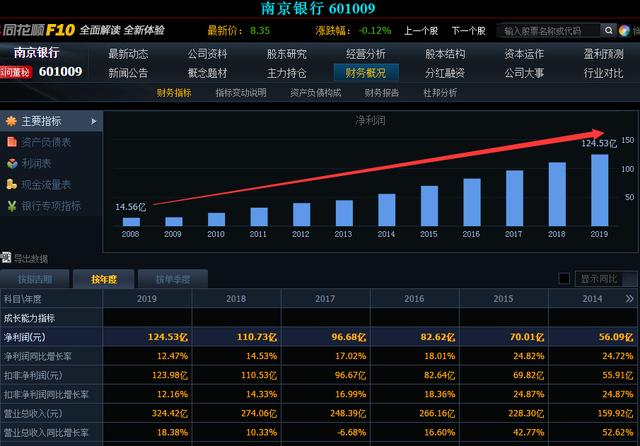Toggle the 显示同比 checkbox
640x446 pixels.
564,279
